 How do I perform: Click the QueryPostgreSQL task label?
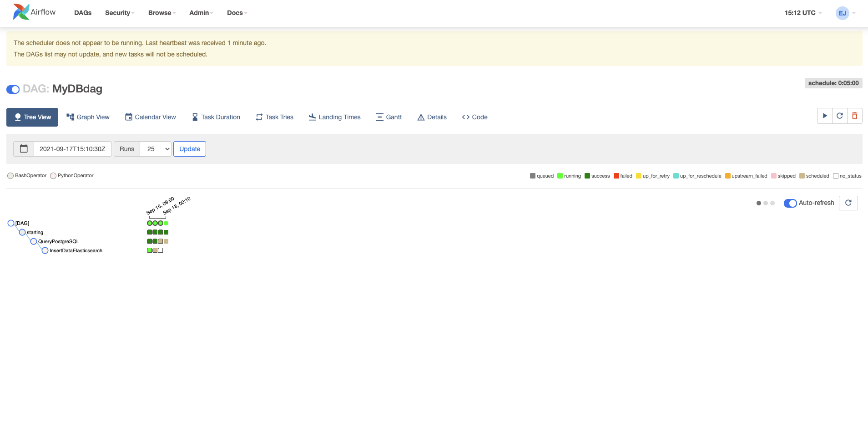[x=59, y=241]
